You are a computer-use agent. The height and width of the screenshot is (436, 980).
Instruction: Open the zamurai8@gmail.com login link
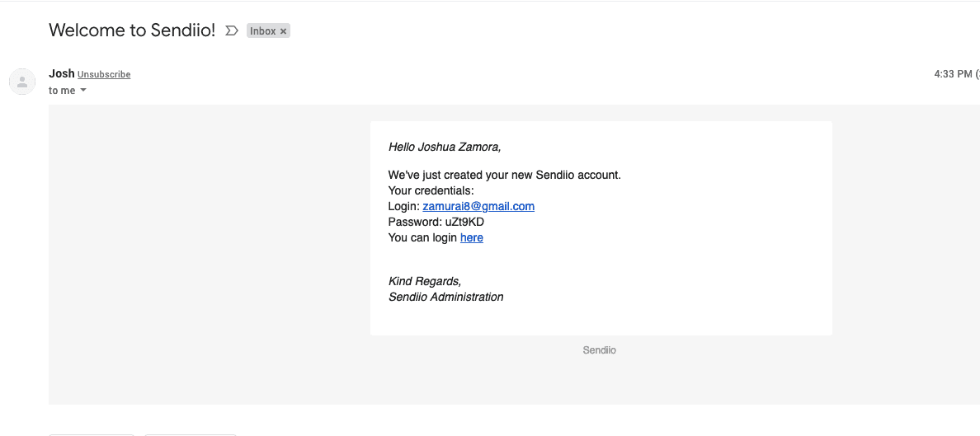[x=478, y=206]
